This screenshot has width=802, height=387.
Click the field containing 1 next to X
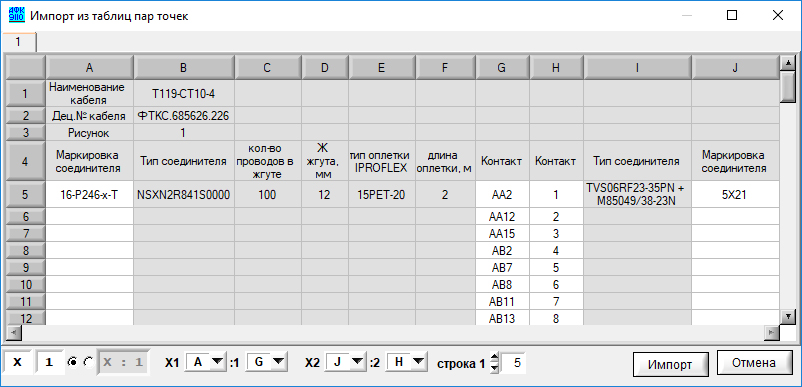pyautogui.click(x=50, y=362)
